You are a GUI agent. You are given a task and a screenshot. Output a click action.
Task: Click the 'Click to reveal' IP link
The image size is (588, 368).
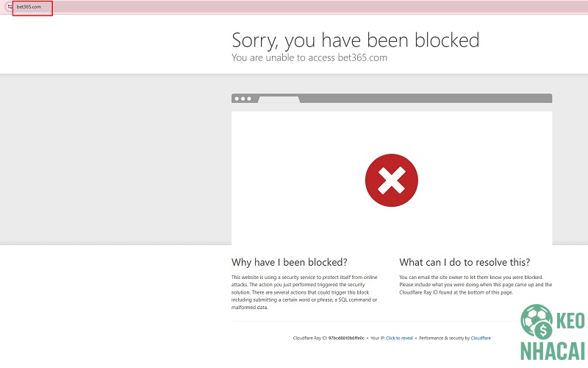click(x=399, y=338)
